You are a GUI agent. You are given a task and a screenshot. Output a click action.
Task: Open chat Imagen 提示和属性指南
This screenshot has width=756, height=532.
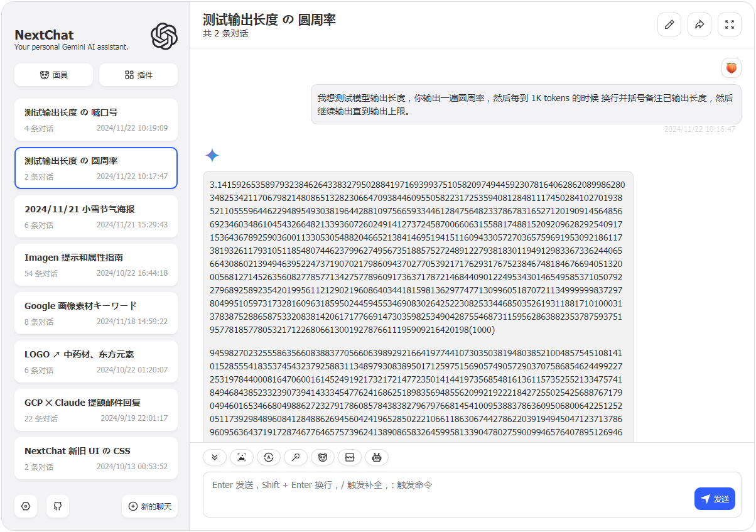[96, 265]
